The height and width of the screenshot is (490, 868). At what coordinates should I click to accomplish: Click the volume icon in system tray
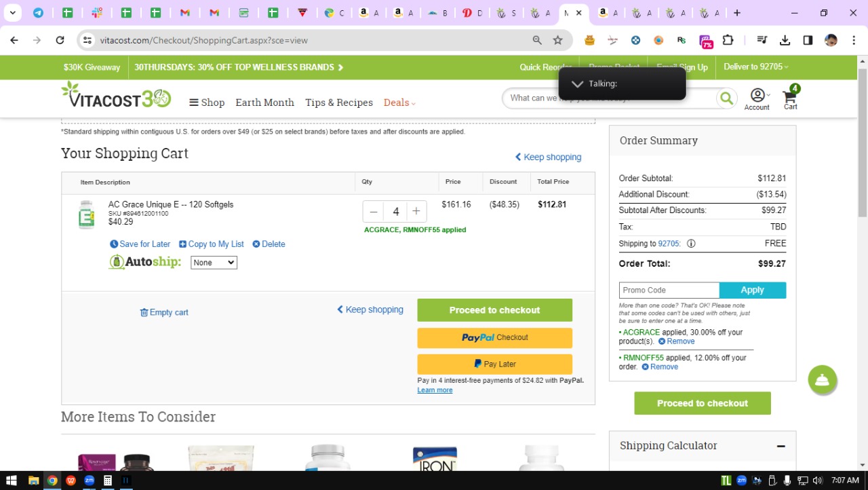click(x=817, y=480)
